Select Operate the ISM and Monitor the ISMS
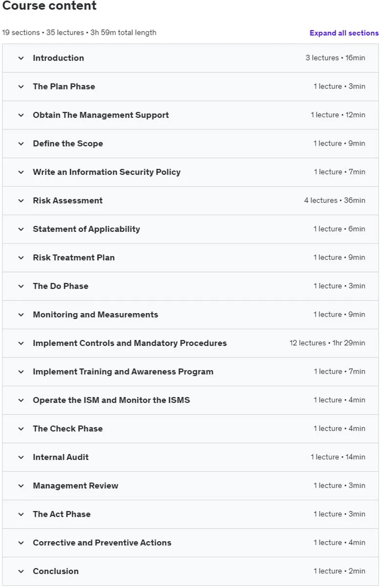The width and height of the screenshot is (381, 588). click(x=111, y=400)
